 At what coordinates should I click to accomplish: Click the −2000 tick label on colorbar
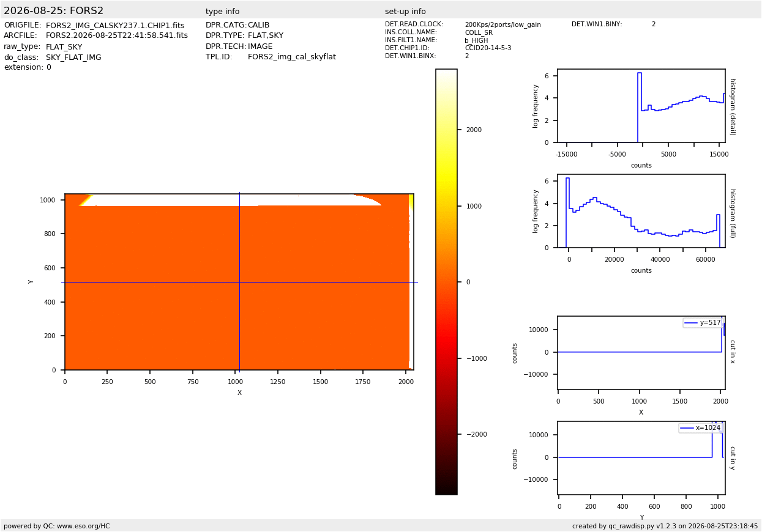click(x=476, y=435)
